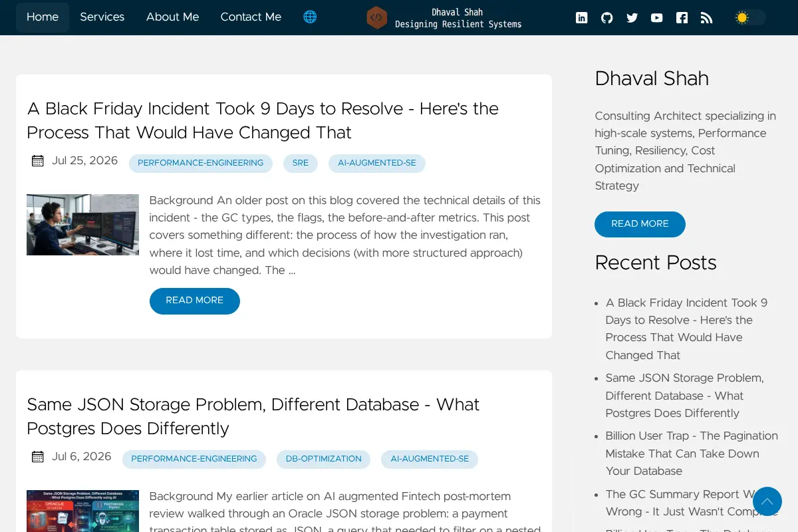Open the Black Friday post thumbnail image
The width and height of the screenshot is (798, 532).
click(82, 225)
